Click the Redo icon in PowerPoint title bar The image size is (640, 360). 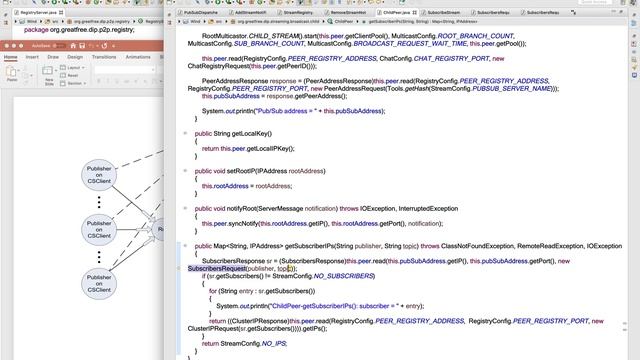click(x=104, y=46)
